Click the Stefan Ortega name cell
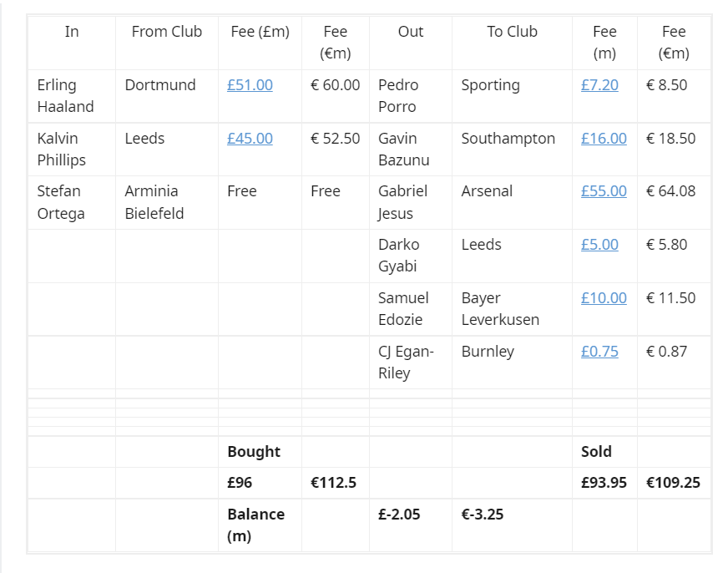Image resolution: width=728 pixels, height=573 pixels. [72, 202]
